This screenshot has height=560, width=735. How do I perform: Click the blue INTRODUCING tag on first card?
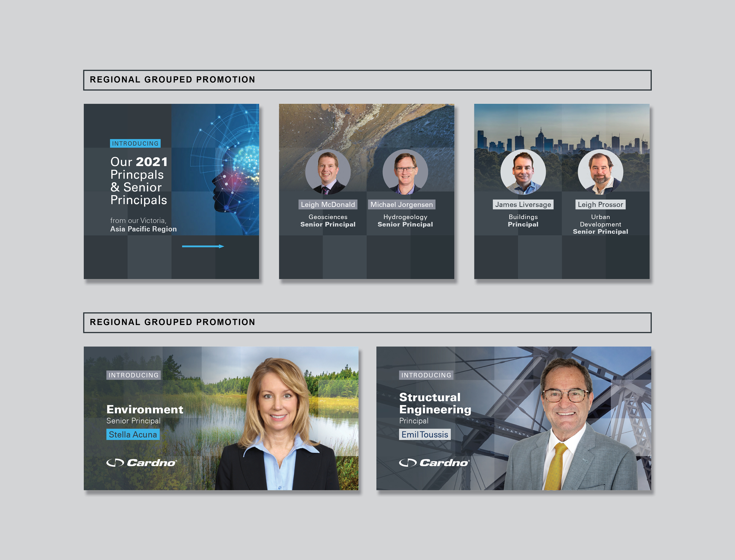(x=135, y=143)
